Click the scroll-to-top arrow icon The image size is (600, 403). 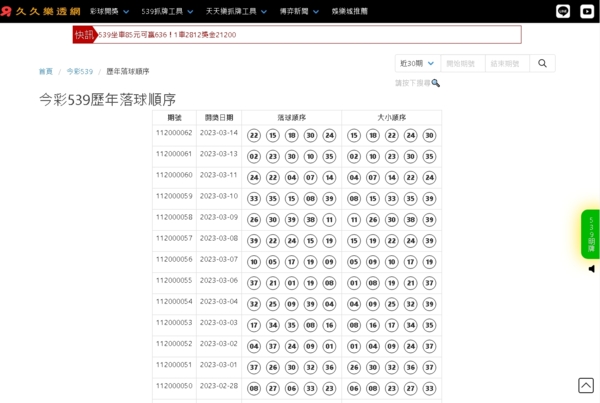(586, 385)
